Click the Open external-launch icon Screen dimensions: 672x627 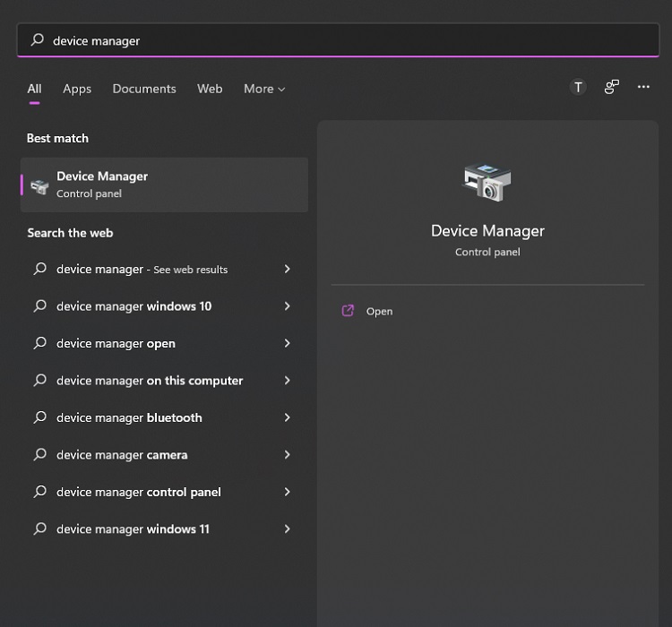(348, 311)
